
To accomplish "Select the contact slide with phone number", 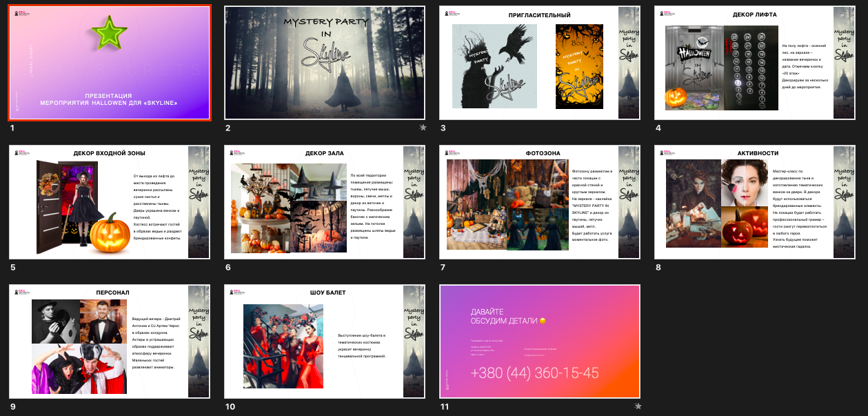I will tap(540, 341).
